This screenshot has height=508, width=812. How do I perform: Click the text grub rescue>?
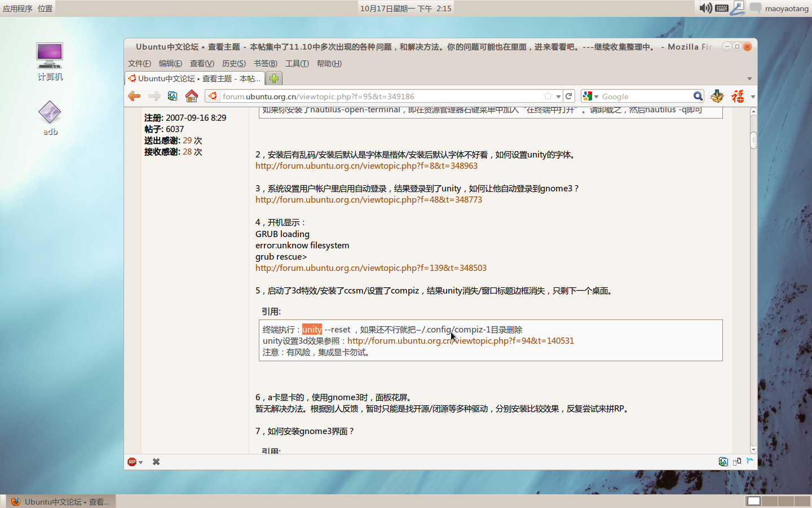[x=281, y=257]
